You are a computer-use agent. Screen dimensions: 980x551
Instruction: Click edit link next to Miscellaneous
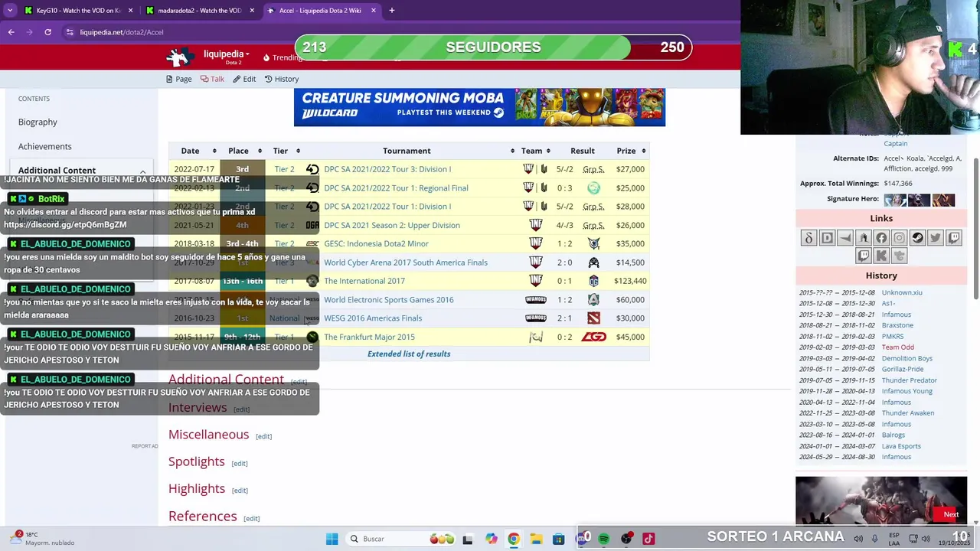click(x=263, y=436)
